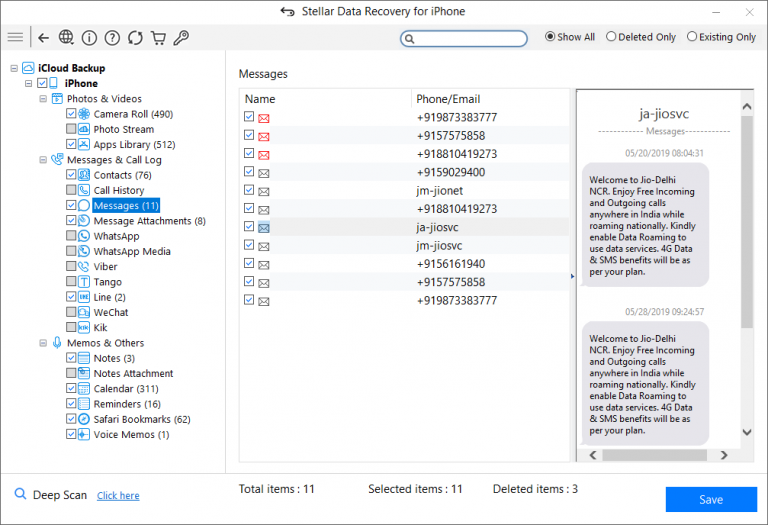Image resolution: width=768 pixels, height=525 pixels.
Task: Click the Safari Bookmarks compass icon
Action: 84,419
